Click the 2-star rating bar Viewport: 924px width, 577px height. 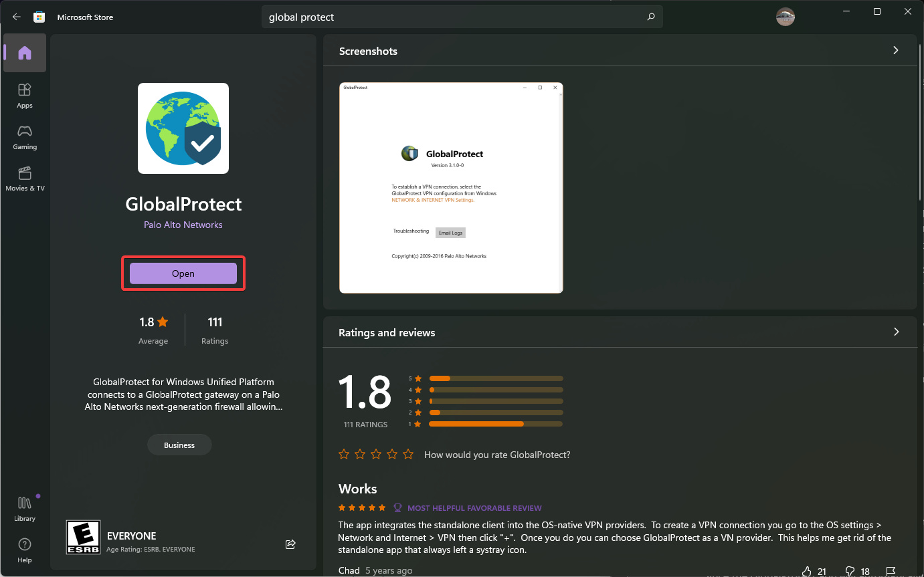pyautogui.click(x=496, y=413)
